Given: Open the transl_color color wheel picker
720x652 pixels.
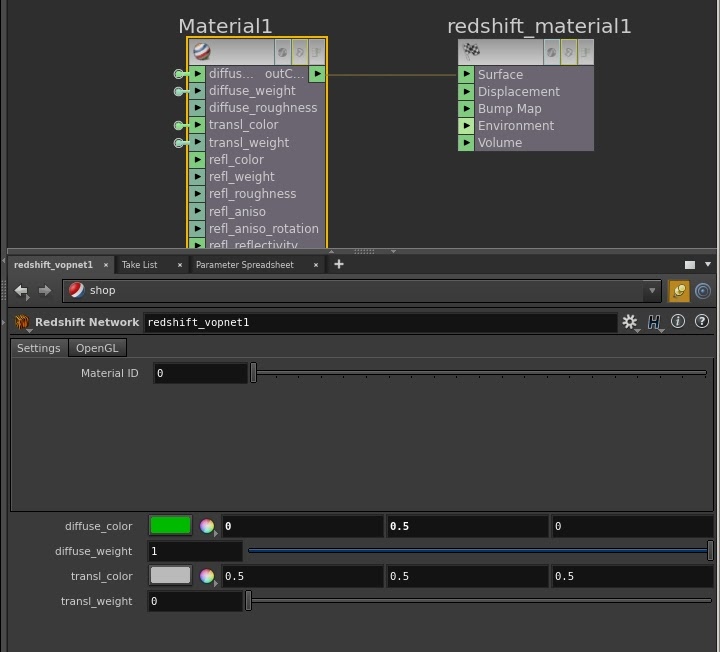Looking at the screenshot, I should 207,576.
